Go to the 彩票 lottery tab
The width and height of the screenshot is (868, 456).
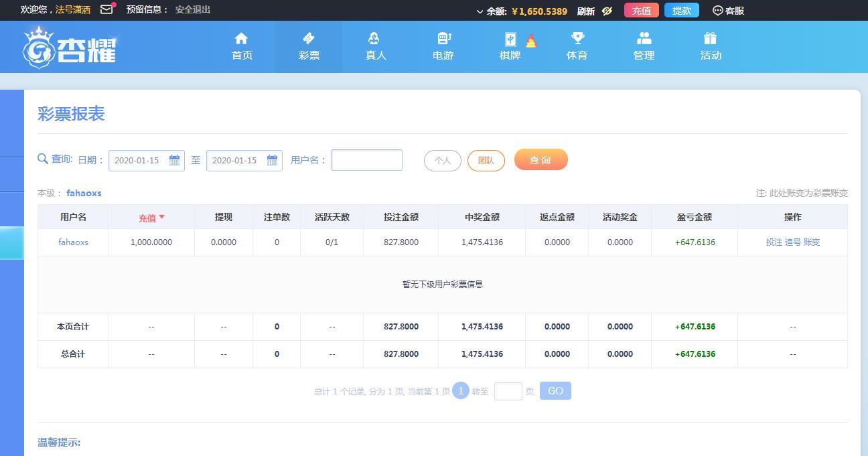point(309,46)
